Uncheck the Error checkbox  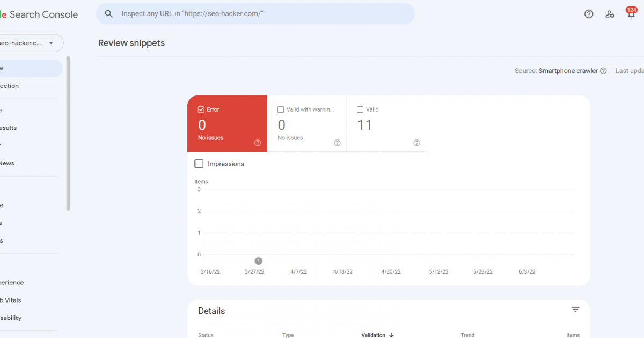click(201, 109)
